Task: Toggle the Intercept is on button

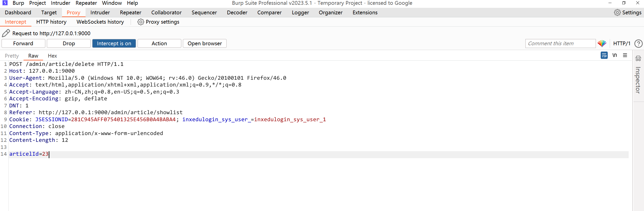Action: coord(114,44)
